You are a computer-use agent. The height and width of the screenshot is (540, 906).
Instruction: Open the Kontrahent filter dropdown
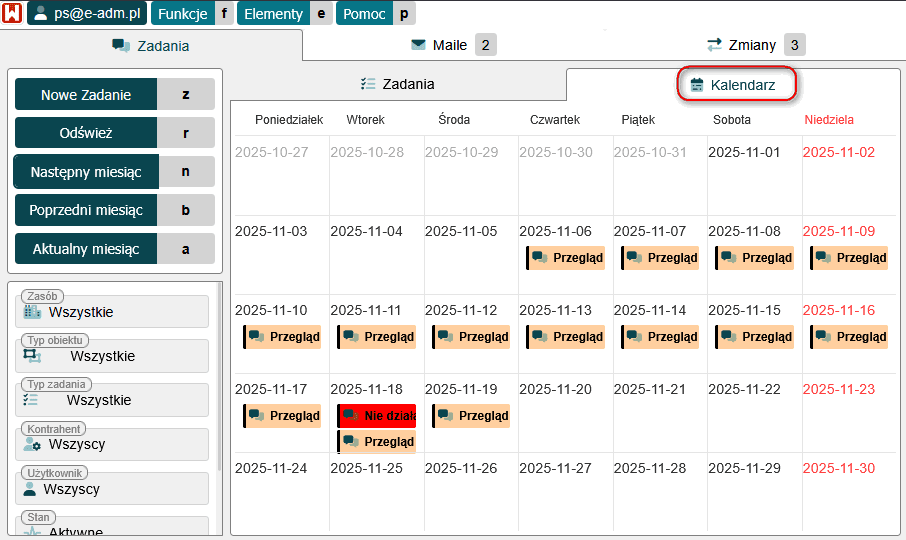[x=112, y=444]
